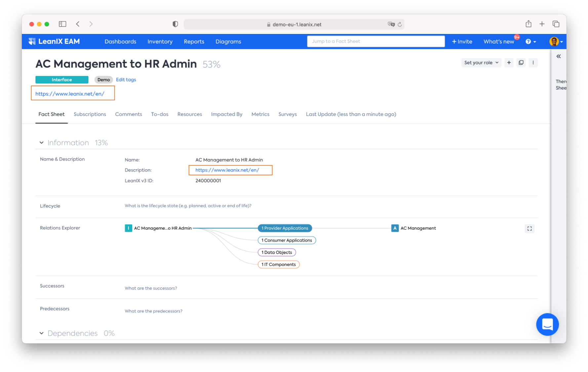588x372 pixels.
Task: Open the chat support bubble
Action: click(547, 324)
